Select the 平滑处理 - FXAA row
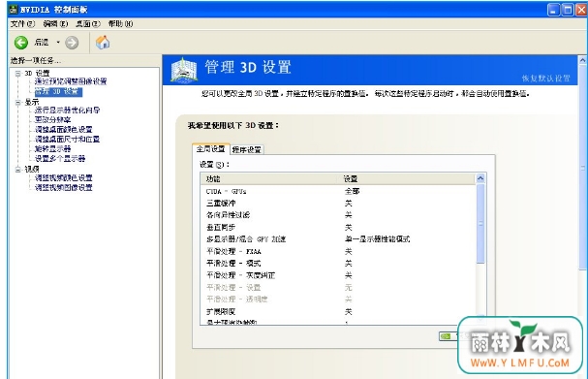Image resolution: width=588 pixels, height=379 pixels. [x=338, y=251]
